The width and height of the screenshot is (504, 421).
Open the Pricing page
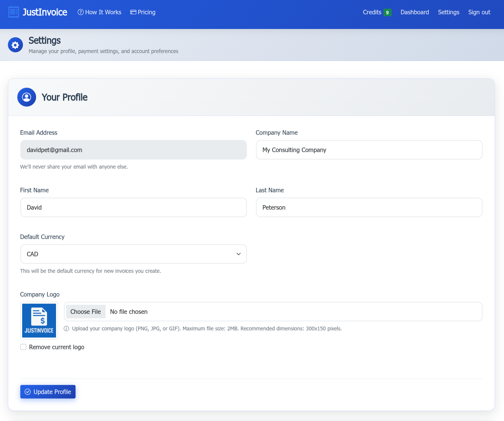tap(143, 12)
